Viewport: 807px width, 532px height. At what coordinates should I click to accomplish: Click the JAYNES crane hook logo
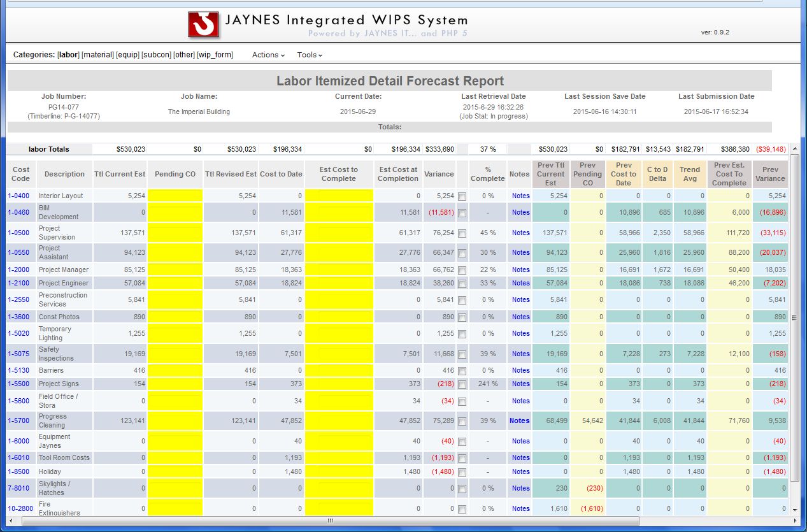click(x=203, y=24)
